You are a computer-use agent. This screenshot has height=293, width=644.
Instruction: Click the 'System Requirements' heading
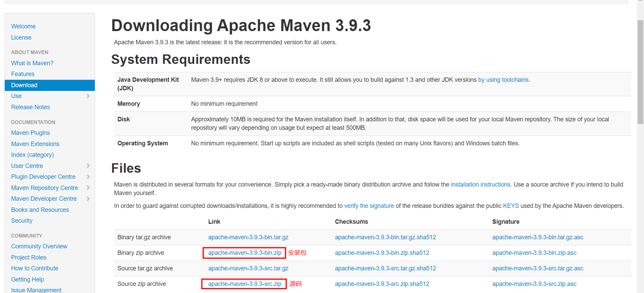click(x=181, y=59)
